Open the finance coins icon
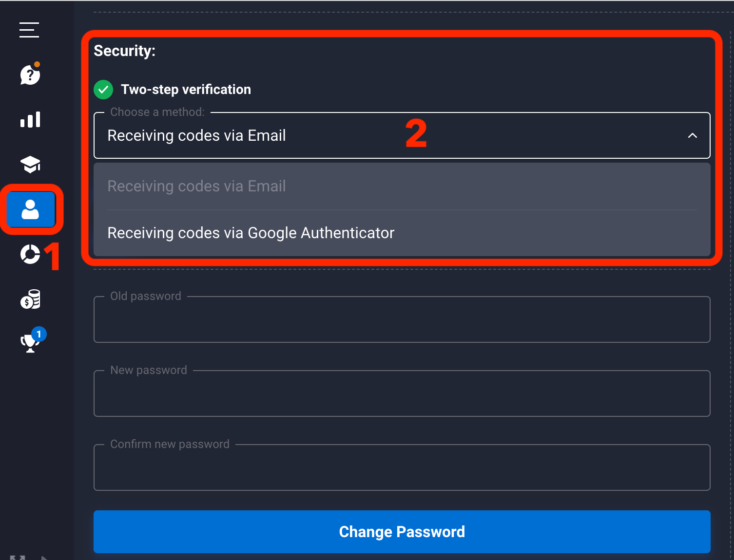The image size is (734, 560). [x=30, y=299]
